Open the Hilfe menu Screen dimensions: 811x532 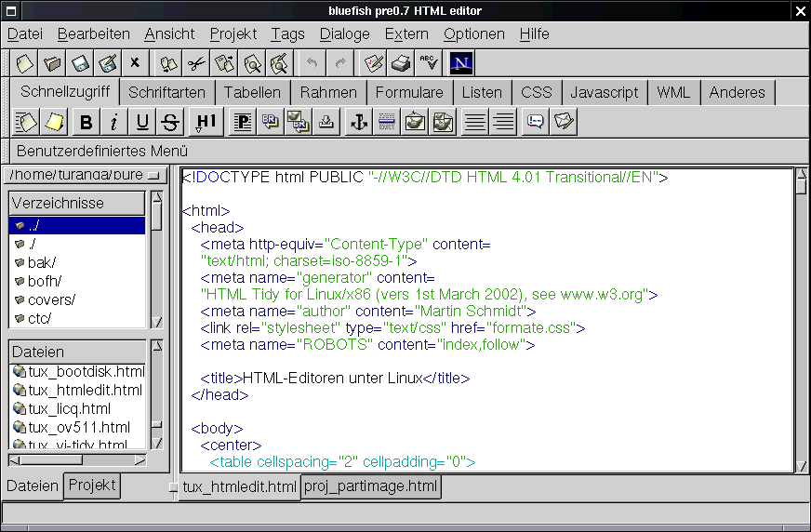(x=534, y=34)
